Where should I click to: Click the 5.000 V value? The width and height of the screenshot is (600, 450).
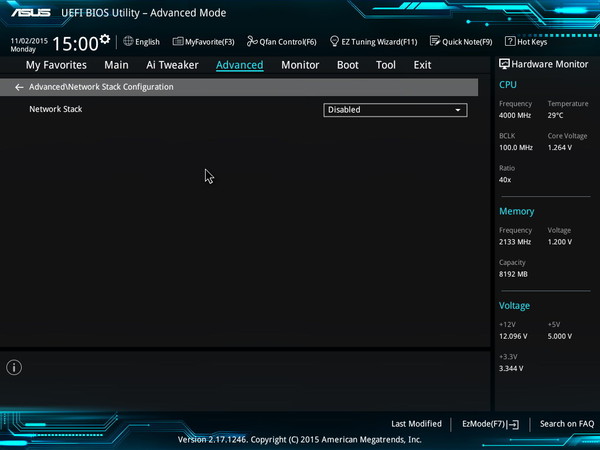point(560,336)
